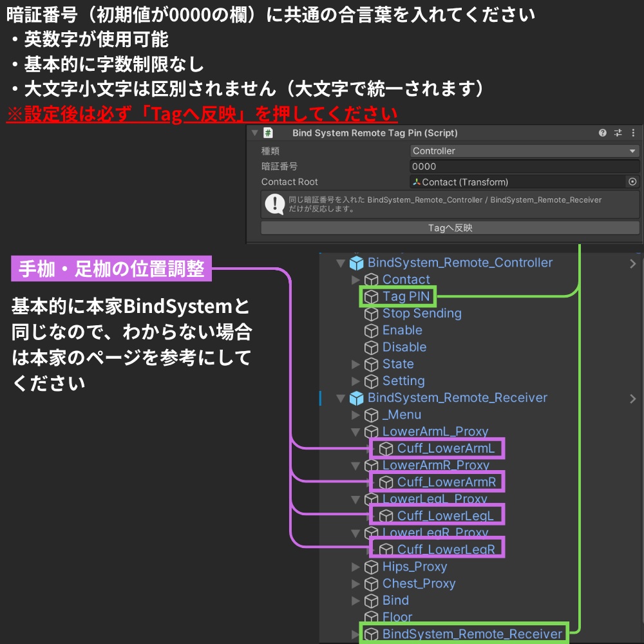Select the Floor object
The image size is (644, 644).
point(397,617)
